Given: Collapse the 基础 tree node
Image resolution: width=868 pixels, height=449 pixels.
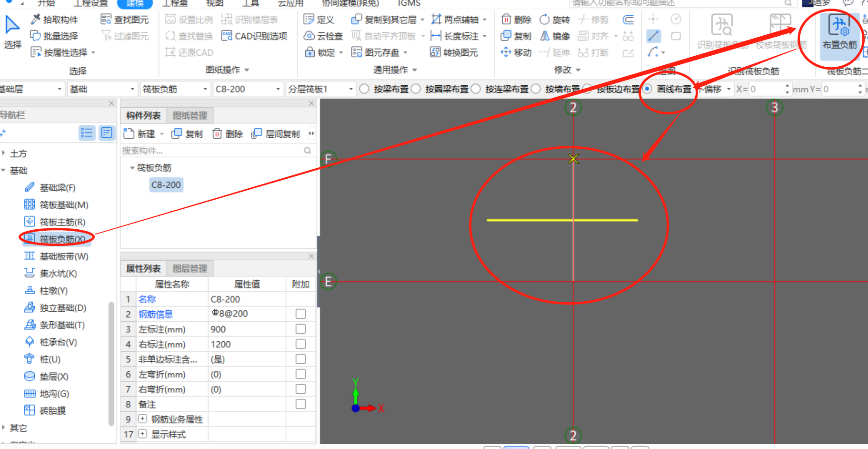Looking at the screenshot, I should pyautogui.click(x=4, y=170).
